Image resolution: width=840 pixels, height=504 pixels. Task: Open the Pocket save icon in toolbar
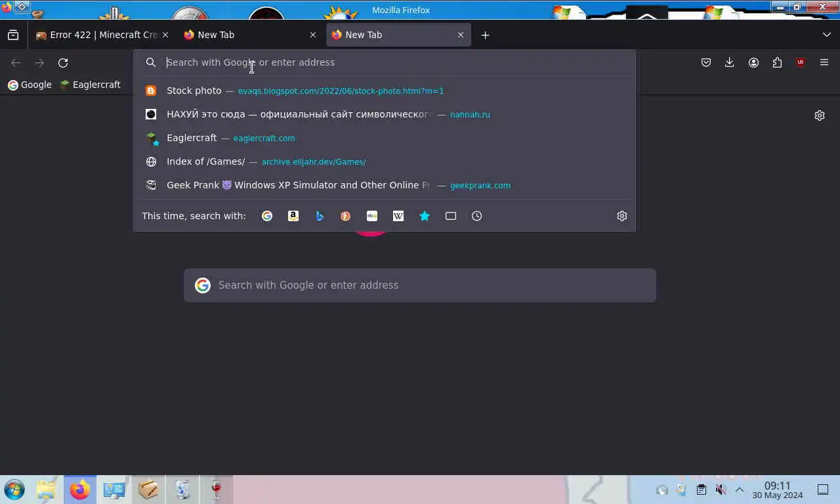point(706,62)
